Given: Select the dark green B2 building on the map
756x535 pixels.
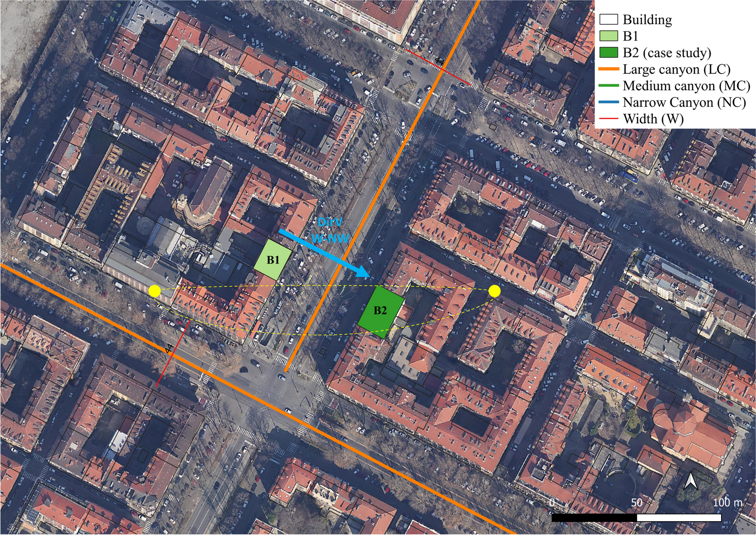Looking at the screenshot, I should click(381, 312).
